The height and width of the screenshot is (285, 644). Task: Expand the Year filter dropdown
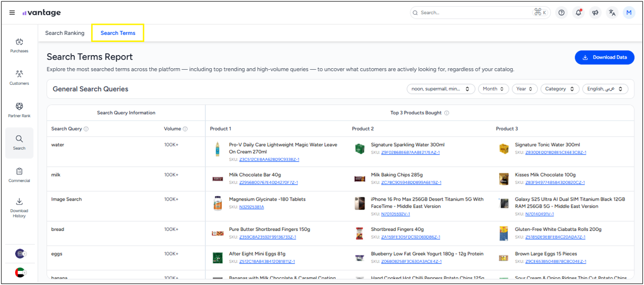(x=524, y=89)
